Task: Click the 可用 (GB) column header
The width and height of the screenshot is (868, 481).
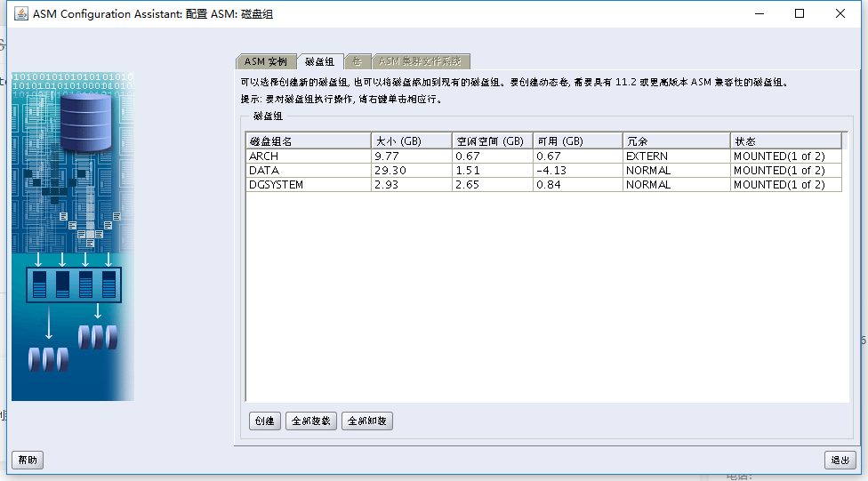Action: pyautogui.click(x=577, y=141)
